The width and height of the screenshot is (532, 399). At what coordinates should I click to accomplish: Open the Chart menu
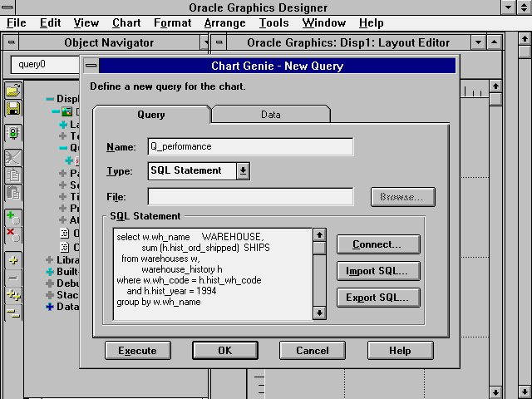click(126, 22)
